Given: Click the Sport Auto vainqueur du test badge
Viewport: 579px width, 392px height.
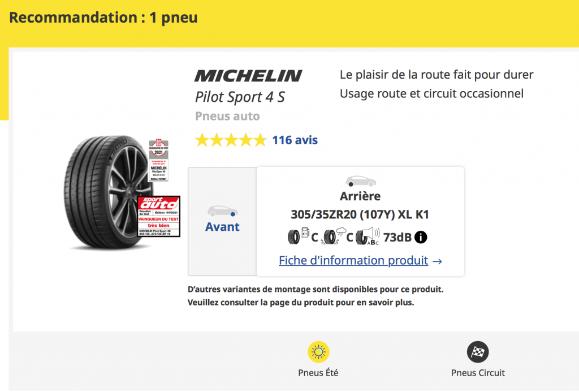Looking at the screenshot, I should 159,216.
